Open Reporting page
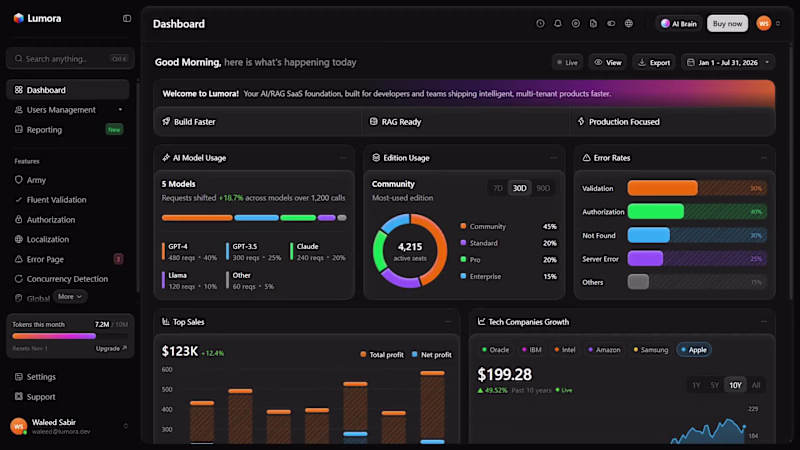Image resolution: width=800 pixels, height=450 pixels. click(x=68, y=130)
